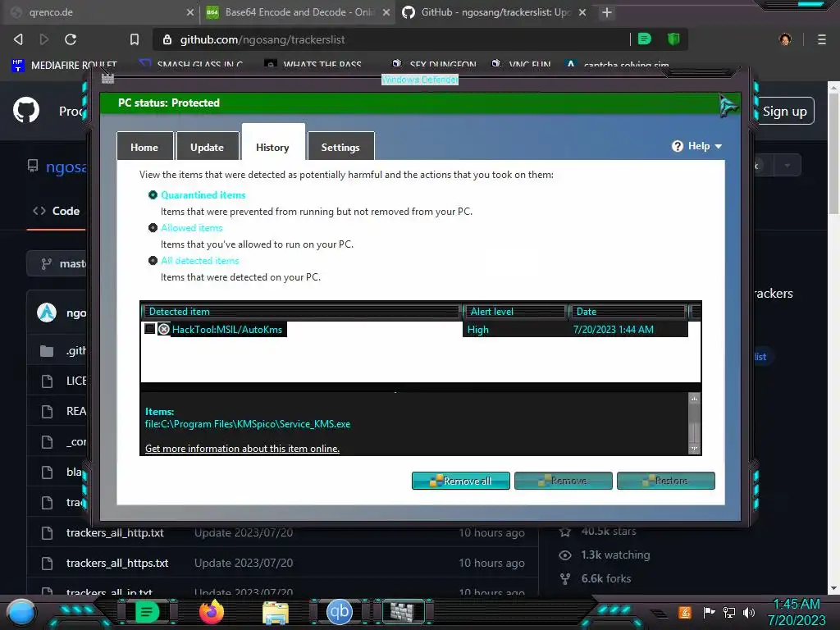Reload the GitHub page
This screenshot has height=630, width=840.
click(x=71, y=39)
